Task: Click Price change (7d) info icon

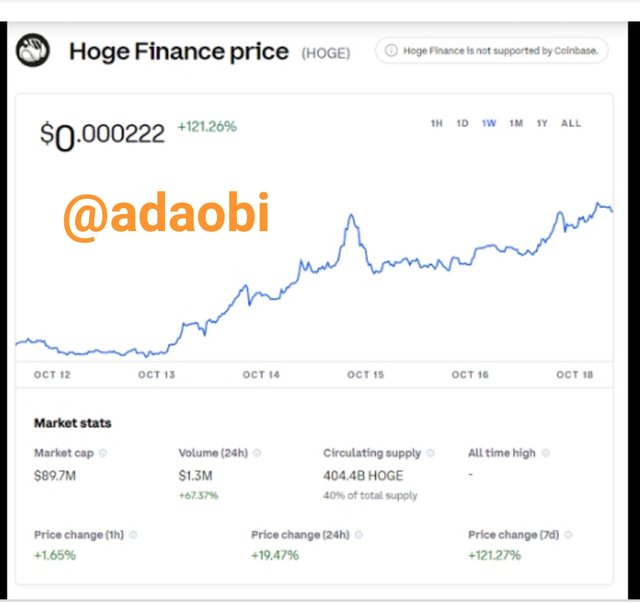Action: (568, 535)
